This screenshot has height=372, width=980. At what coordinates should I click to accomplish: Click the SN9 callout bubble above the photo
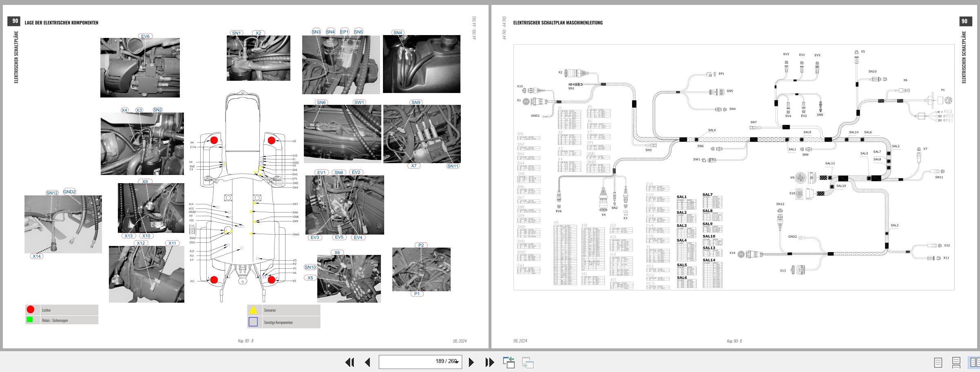[x=416, y=102]
